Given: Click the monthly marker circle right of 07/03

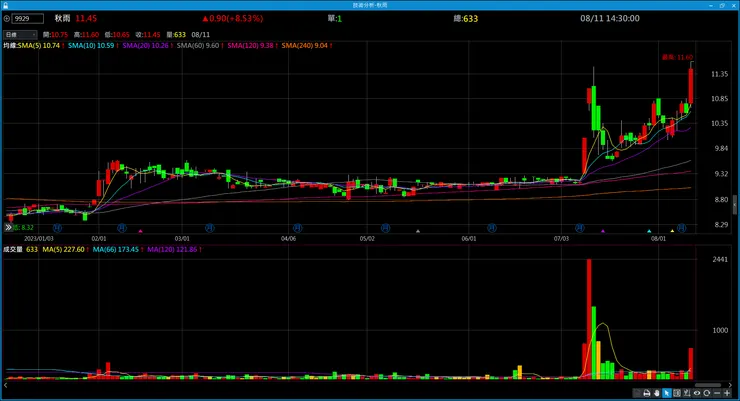Looking at the screenshot, I should pyautogui.click(x=580, y=228).
